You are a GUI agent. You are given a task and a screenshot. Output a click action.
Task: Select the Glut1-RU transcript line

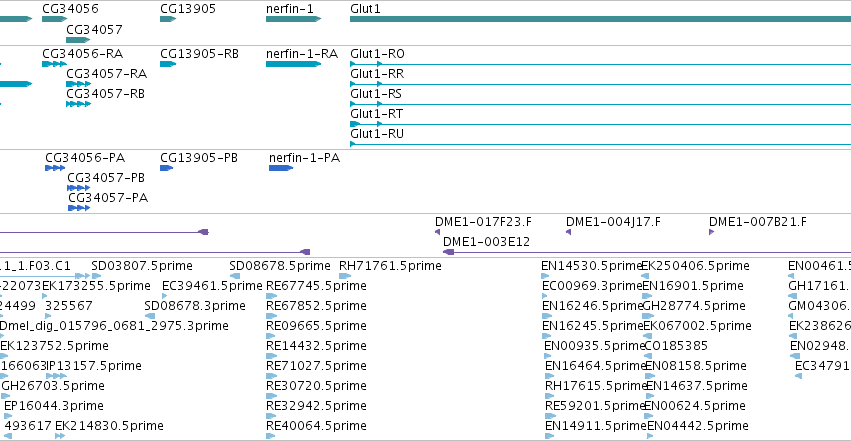pos(600,144)
